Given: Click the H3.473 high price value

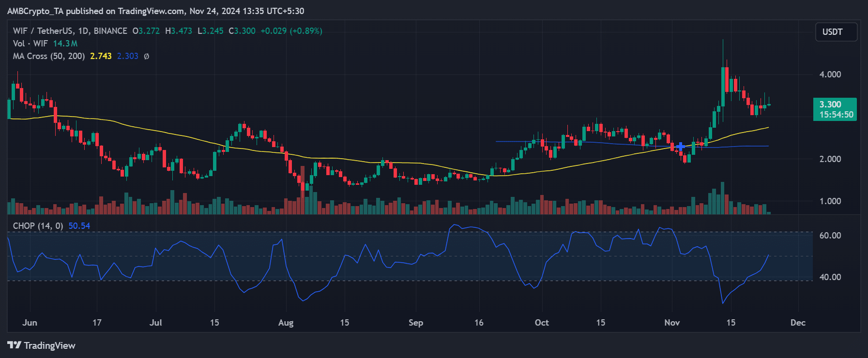Looking at the screenshot, I should 179,31.
